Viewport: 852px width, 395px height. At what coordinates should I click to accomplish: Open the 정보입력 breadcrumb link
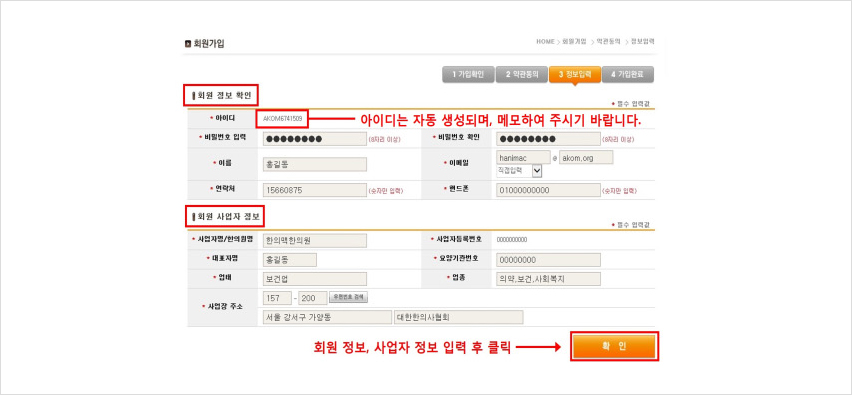(642, 41)
